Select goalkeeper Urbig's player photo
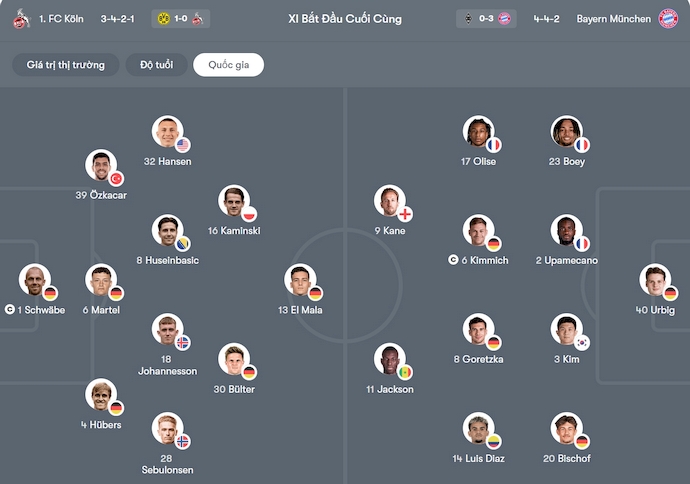Image resolution: width=690 pixels, height=484 pixels. tap(654, 280)
